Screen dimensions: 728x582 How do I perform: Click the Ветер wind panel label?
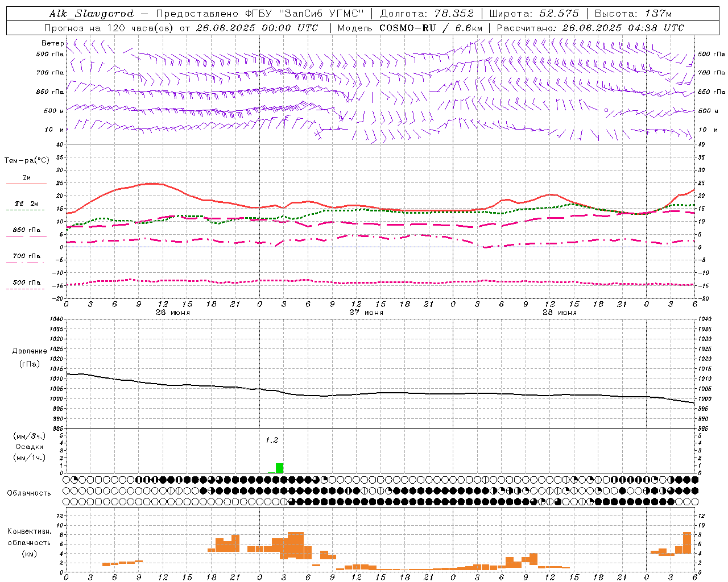[x=52, y=43]
